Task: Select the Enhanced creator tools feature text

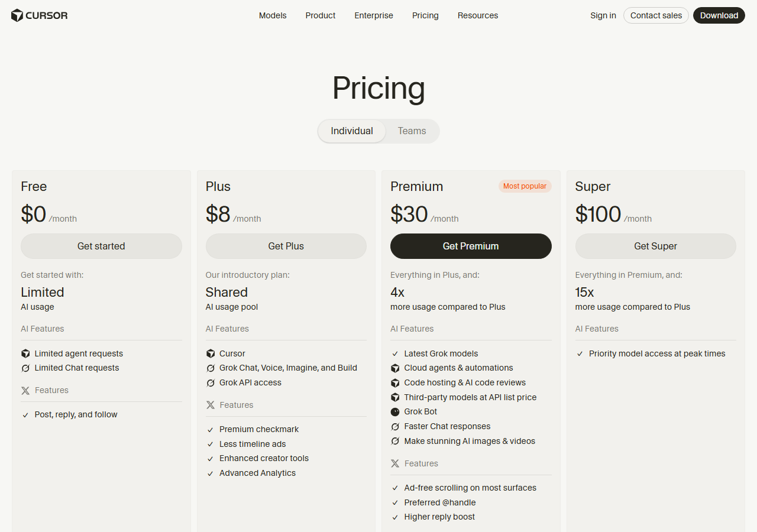Action: click(x=264, y=458)
